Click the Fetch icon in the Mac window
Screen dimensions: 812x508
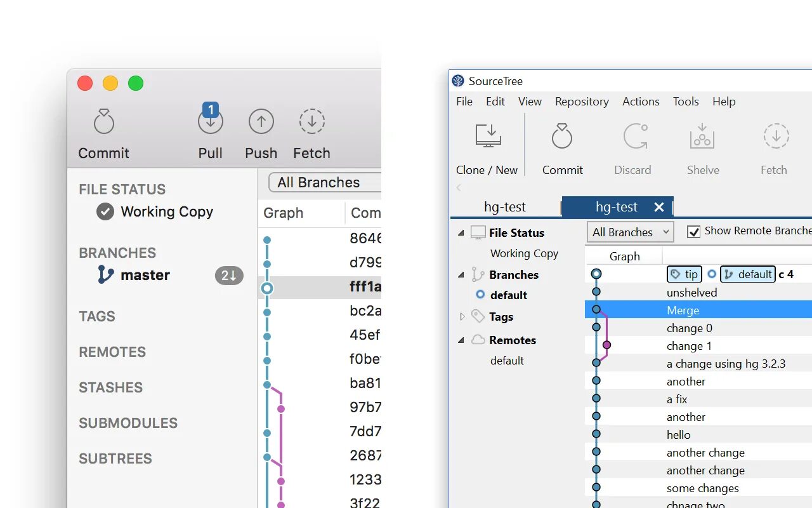tap(311, 121)
